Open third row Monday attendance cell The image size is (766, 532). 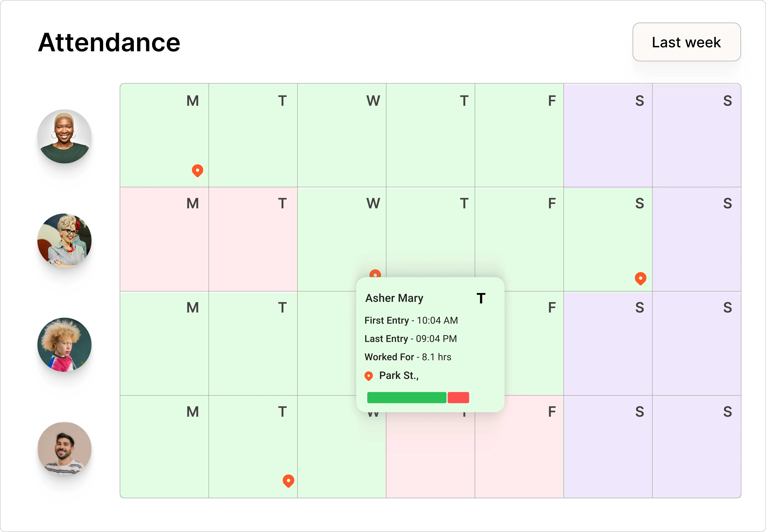(164, 343)
